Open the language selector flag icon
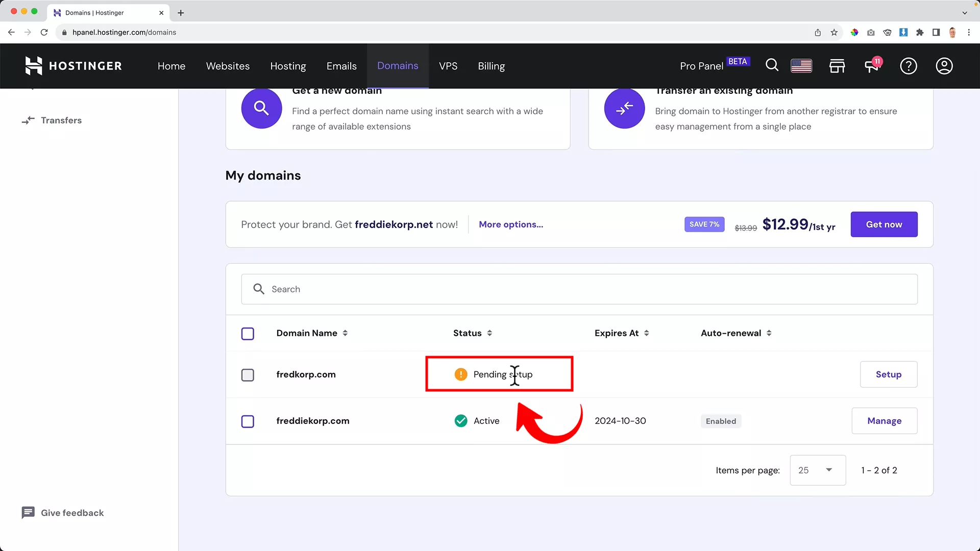The image size is (980, 551). click(x=801, y=66)
